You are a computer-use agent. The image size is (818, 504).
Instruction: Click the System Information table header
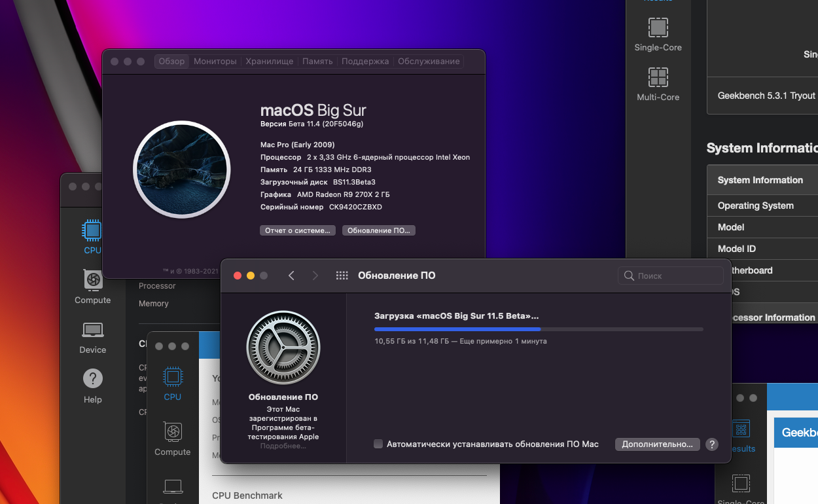coord(762,180)
